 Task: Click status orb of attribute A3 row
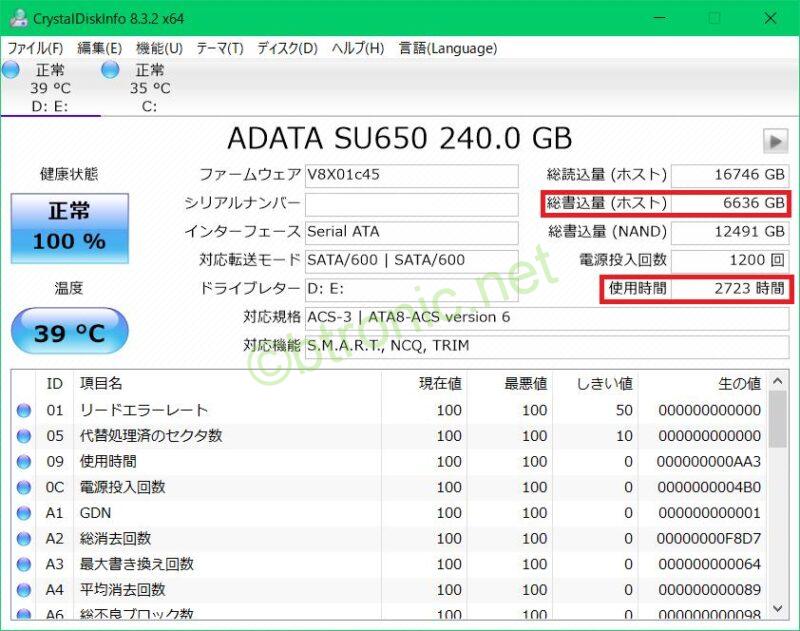point(24,564)
